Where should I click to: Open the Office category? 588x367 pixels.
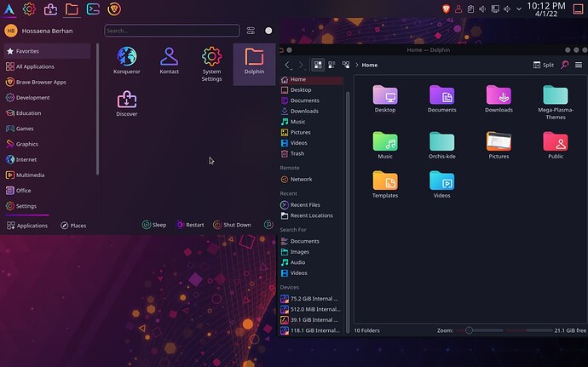[x=47, y=191]
